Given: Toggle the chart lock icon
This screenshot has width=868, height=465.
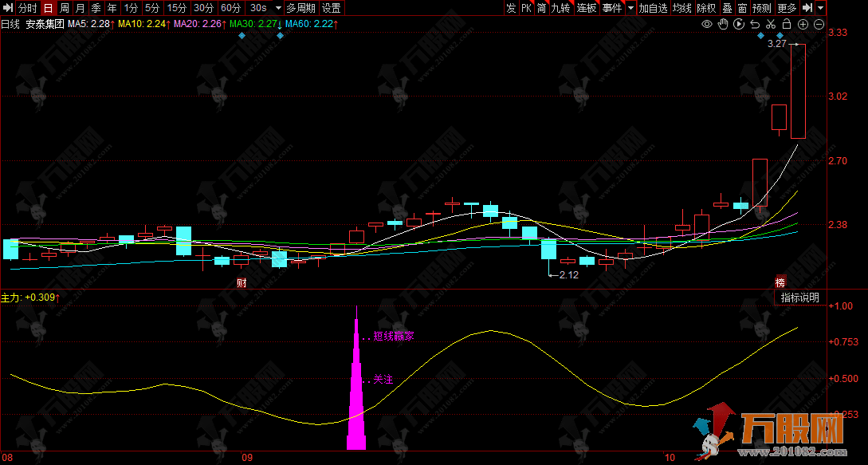Looking at the screenshot, I should [x=787, y=25].
